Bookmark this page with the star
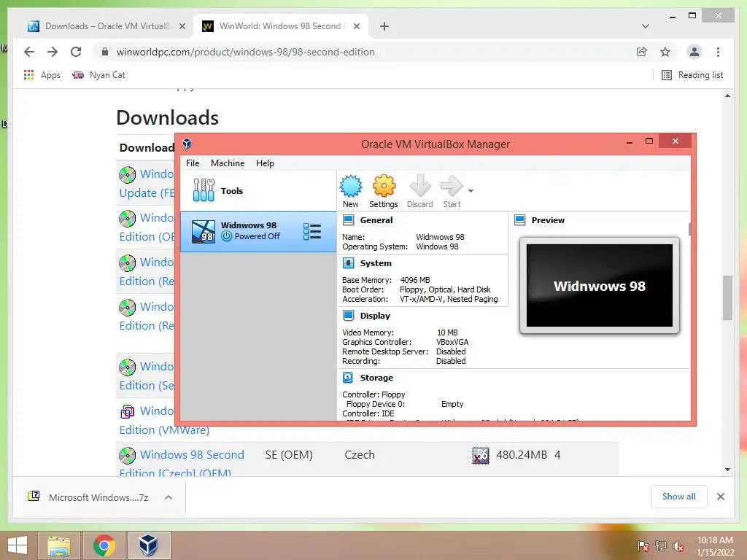747x560 pixels. [x=665, y=52]
